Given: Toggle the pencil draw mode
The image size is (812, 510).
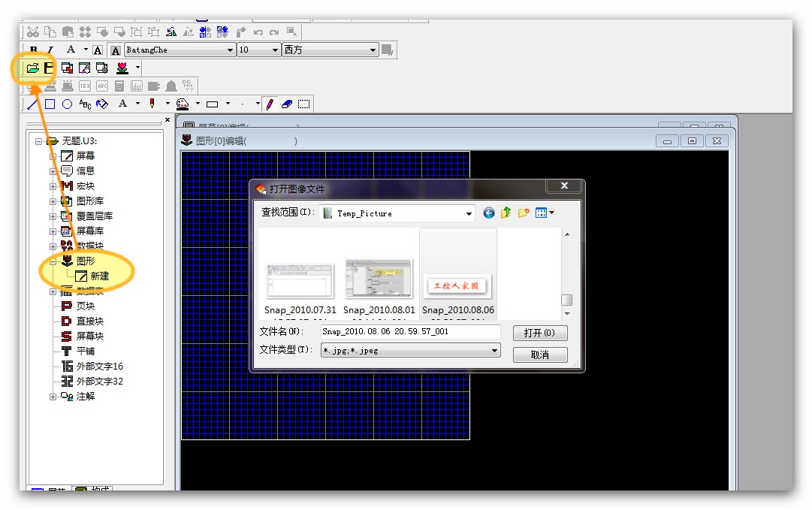Looking at the screenshot, I should pyautogui.click(x=270, y=104).
